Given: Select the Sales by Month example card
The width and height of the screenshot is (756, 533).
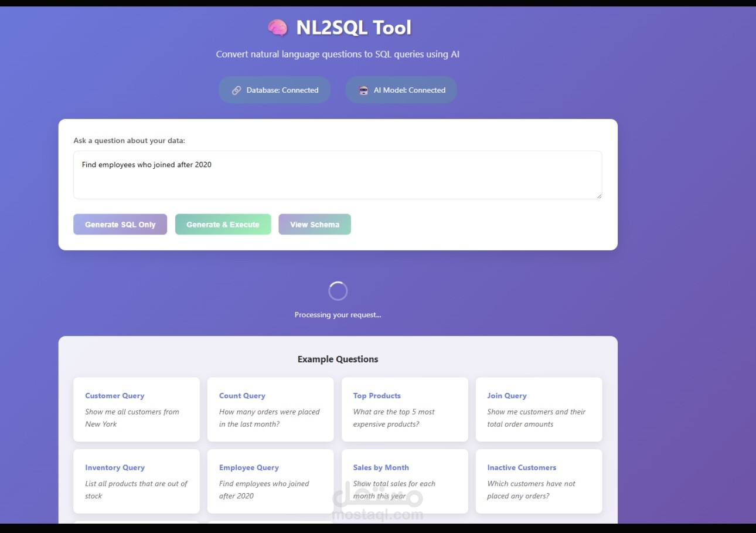Looking at the screenshot, I should [x=405, y=481].
